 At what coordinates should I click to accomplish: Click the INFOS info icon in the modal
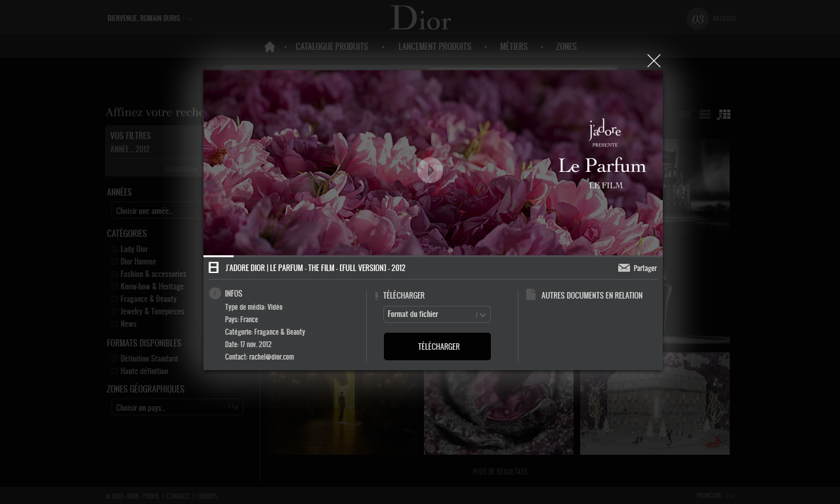click(x=215, y=293)
